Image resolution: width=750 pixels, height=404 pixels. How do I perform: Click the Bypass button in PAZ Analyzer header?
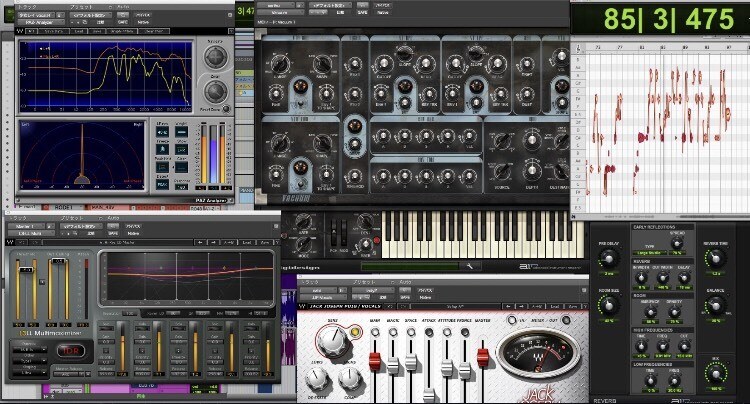tap(143, 15)
